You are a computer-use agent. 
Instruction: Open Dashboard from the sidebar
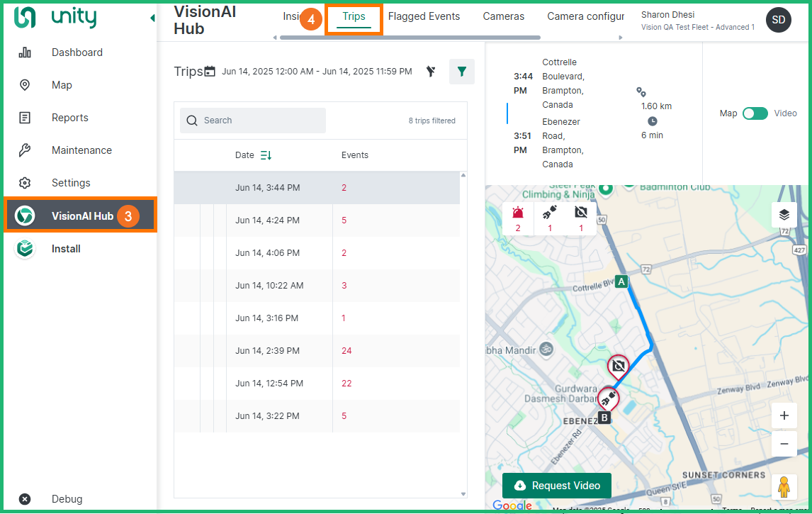(77, 52)
